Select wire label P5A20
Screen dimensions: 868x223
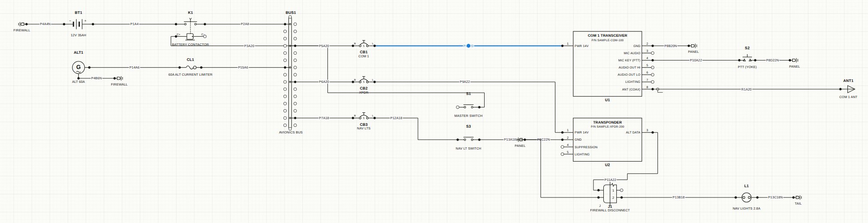324,46
